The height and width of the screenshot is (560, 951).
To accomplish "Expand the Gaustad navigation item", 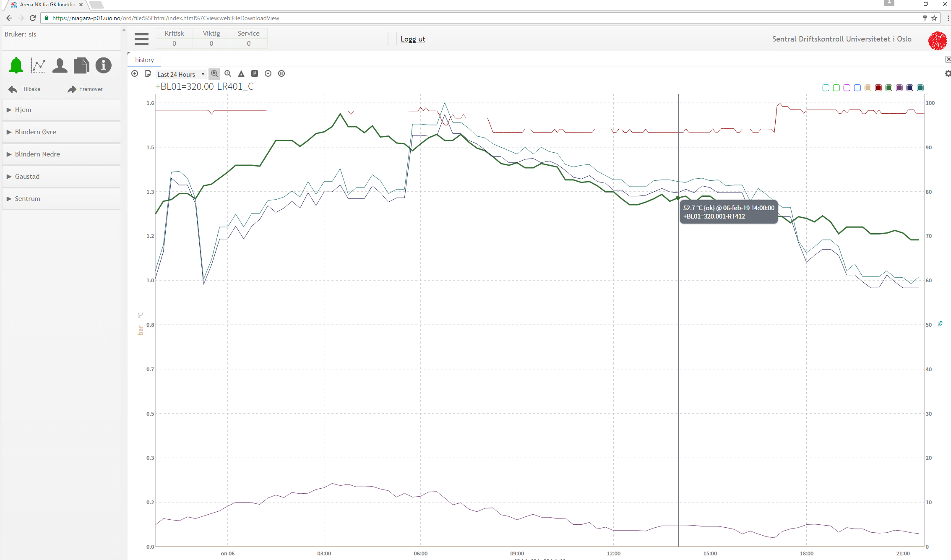I will pyautogui.click(x=27, y=176).
